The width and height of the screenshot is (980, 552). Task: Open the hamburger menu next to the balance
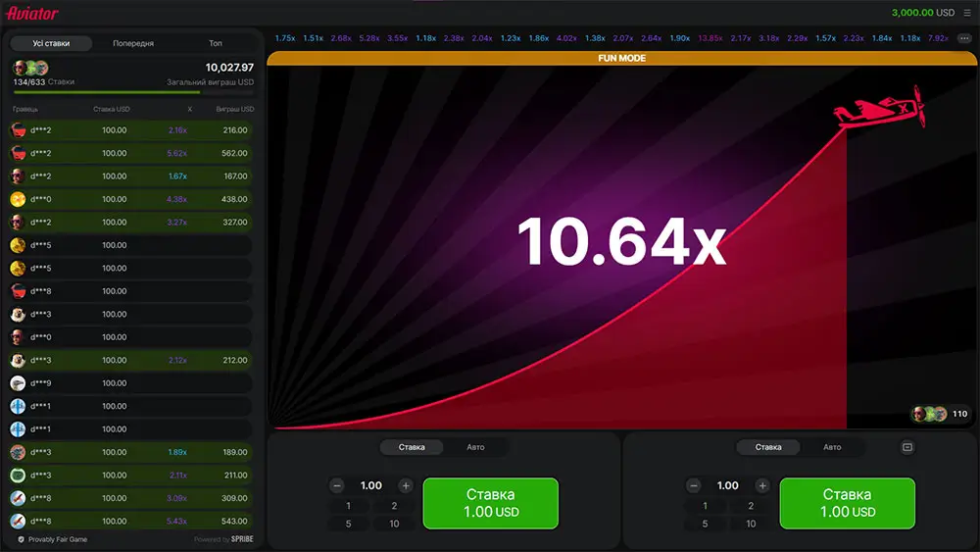967,13
